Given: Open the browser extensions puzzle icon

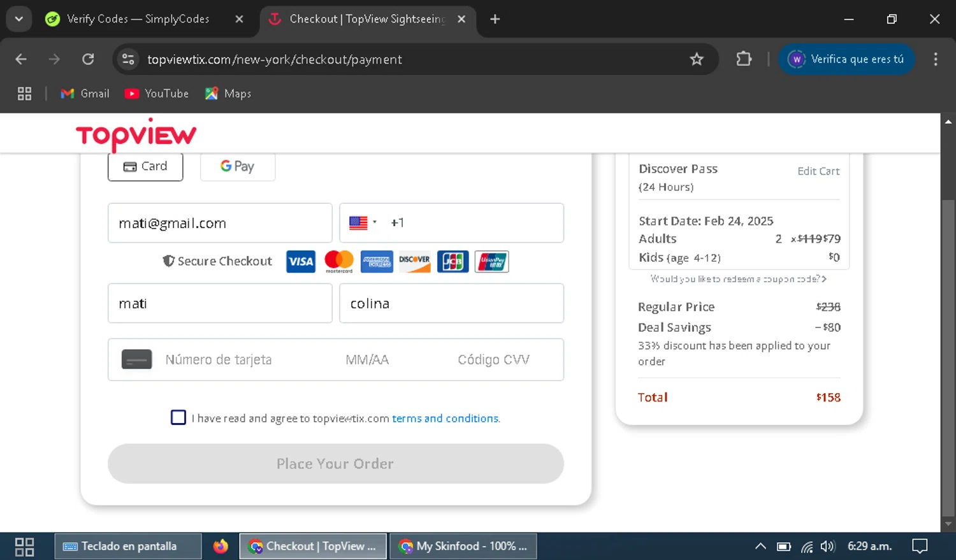Looking at the screenshot, I should [x=744, y=59].
